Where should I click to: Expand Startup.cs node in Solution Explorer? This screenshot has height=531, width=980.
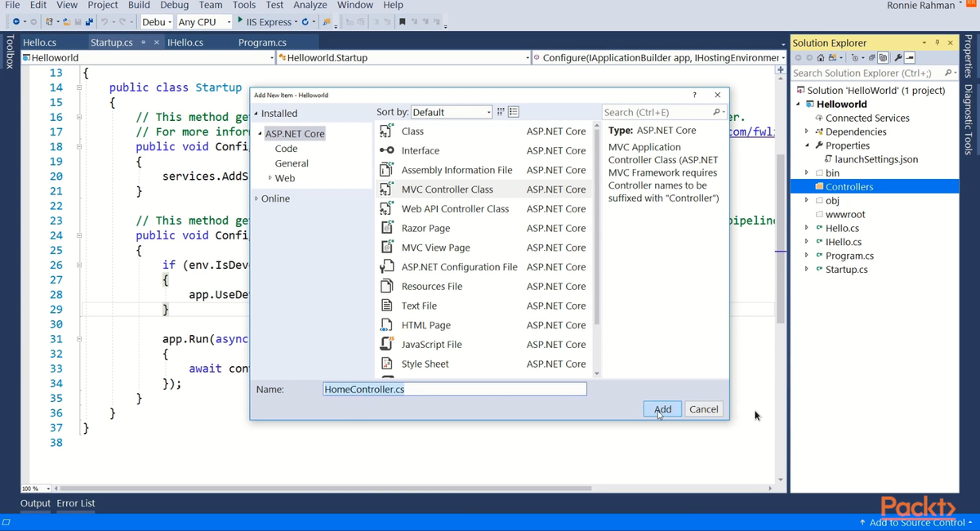[807, 269]
